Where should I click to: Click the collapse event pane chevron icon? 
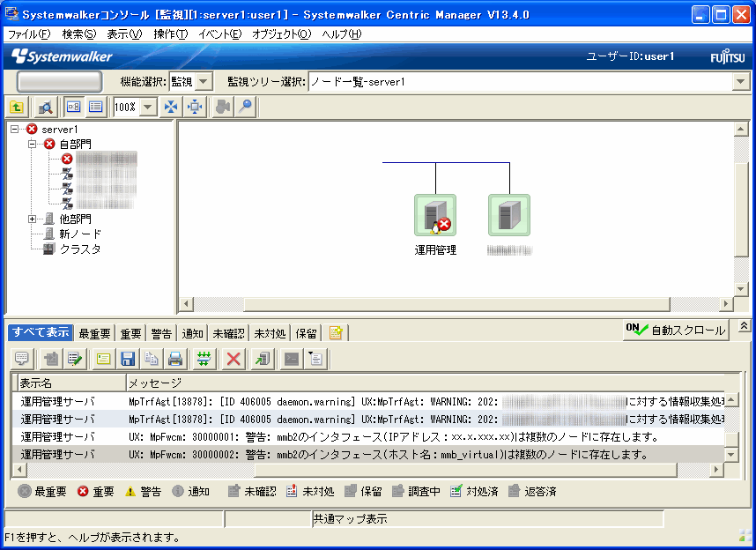744,327
